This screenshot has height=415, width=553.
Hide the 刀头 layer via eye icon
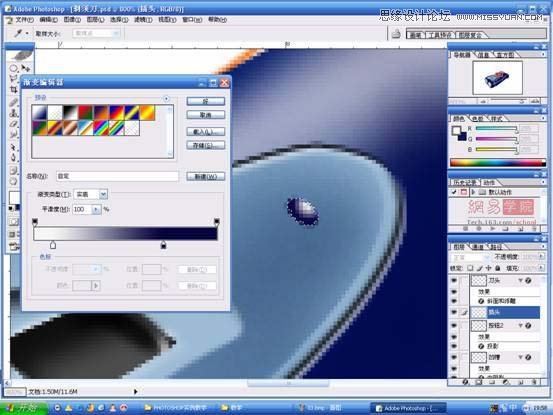point(454,281)
